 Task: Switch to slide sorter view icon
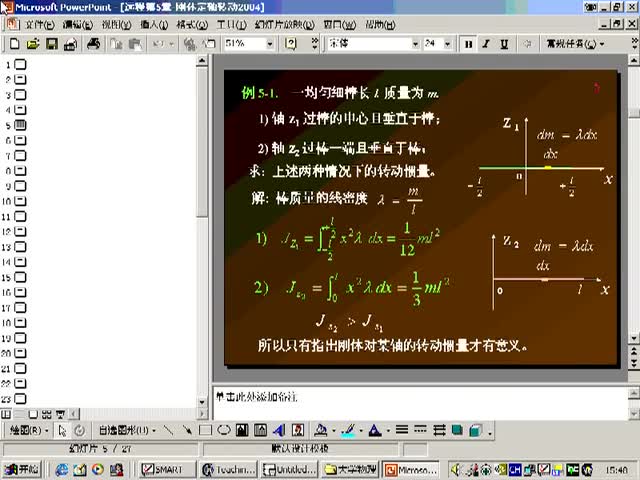pos(47,414)
